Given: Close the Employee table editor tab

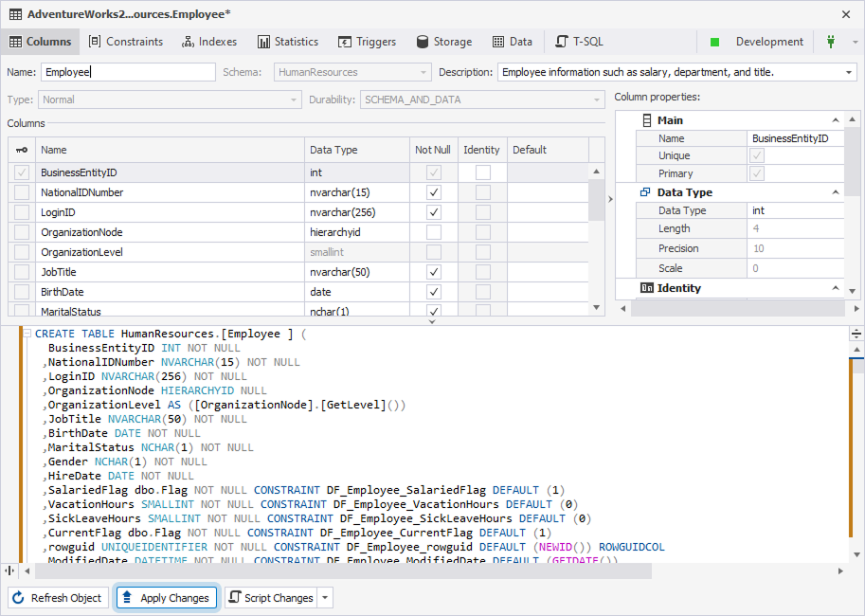Looking at the screenshot, I should [x=846, y=15].
